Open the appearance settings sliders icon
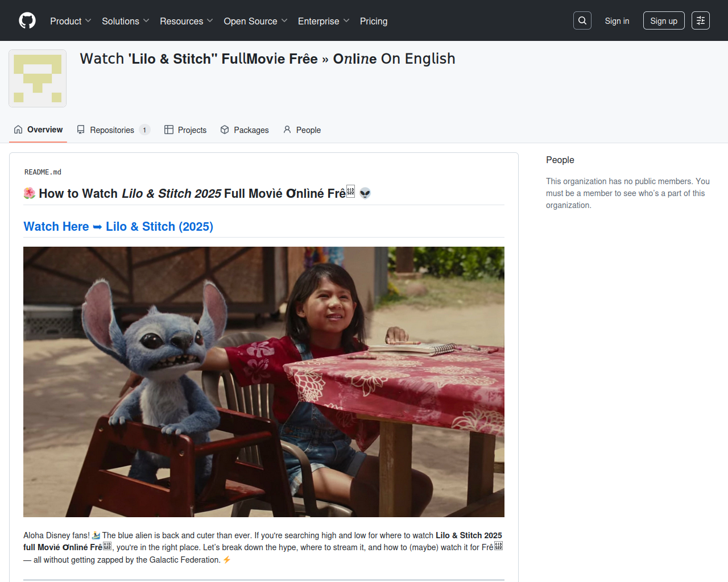 coord(701,20)
